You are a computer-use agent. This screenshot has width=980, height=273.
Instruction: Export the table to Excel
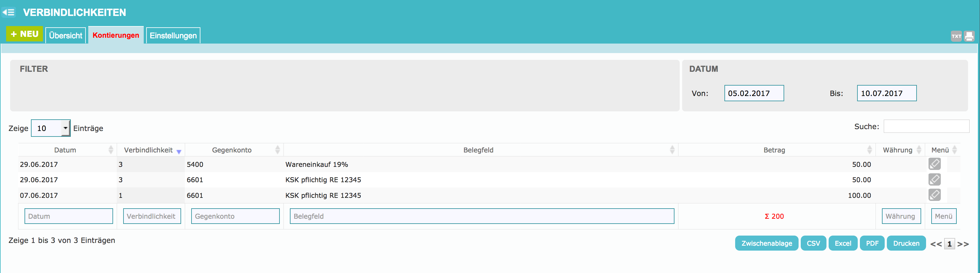(x=843, y=243)
